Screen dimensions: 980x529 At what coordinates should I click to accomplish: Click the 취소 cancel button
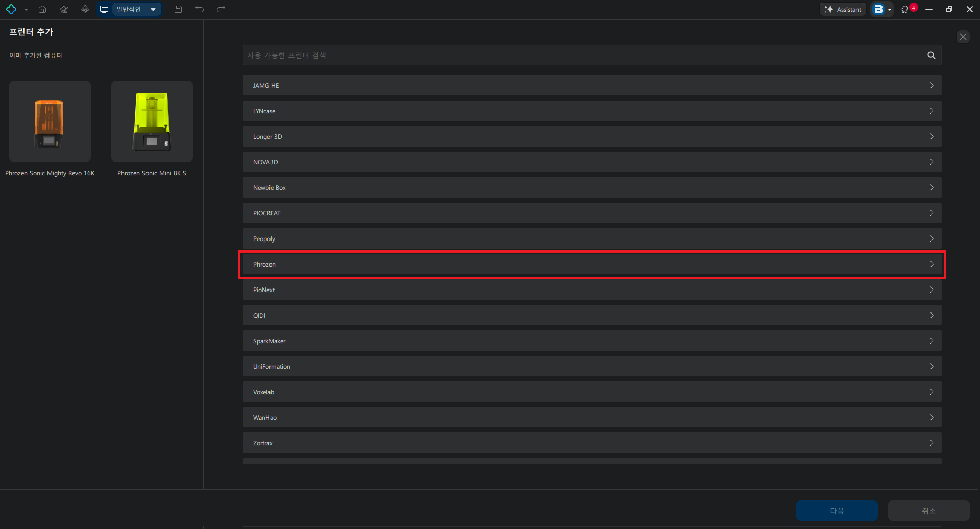click(929, 511)
